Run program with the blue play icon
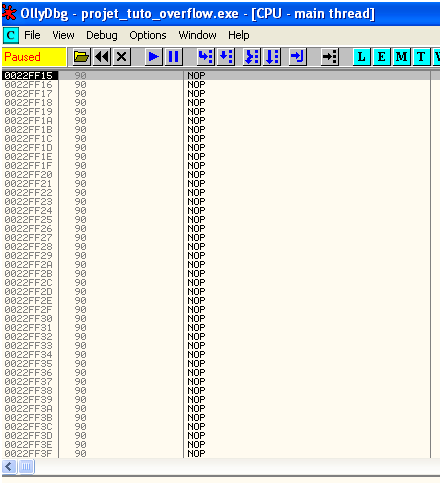 tap(153, 57)
